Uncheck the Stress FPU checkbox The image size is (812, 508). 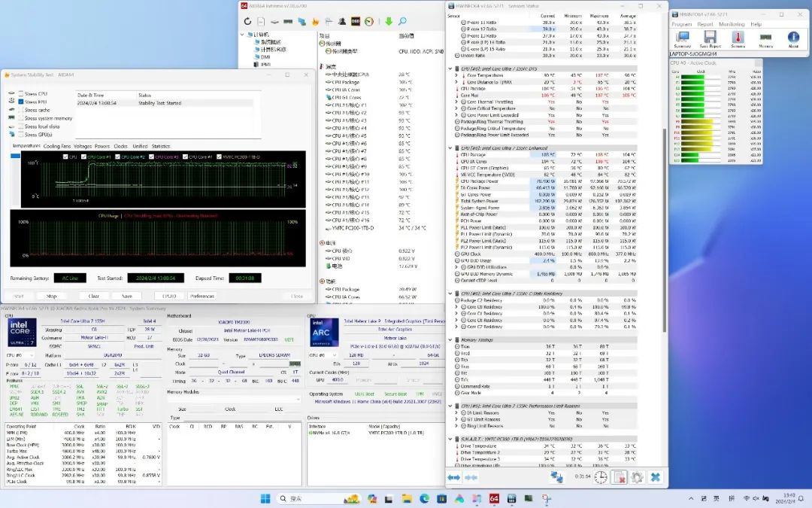pos(21,102)
